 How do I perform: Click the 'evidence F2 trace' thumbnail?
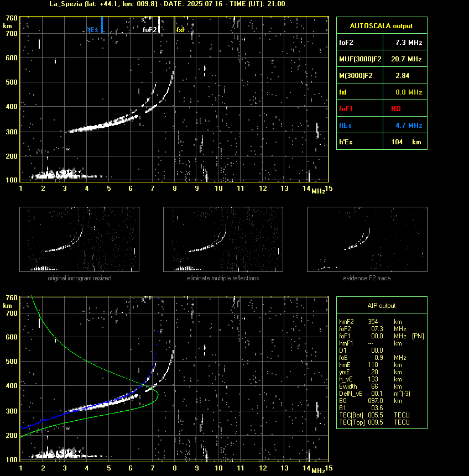367,239
